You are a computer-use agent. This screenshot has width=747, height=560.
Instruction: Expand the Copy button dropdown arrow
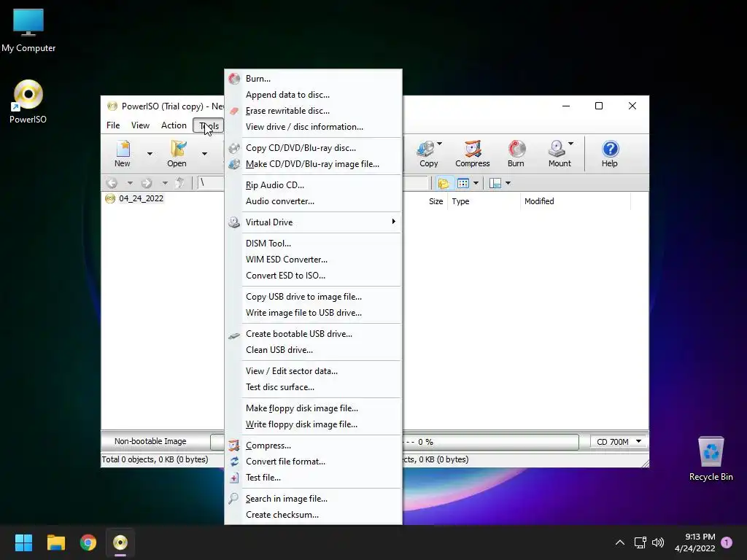439,144
